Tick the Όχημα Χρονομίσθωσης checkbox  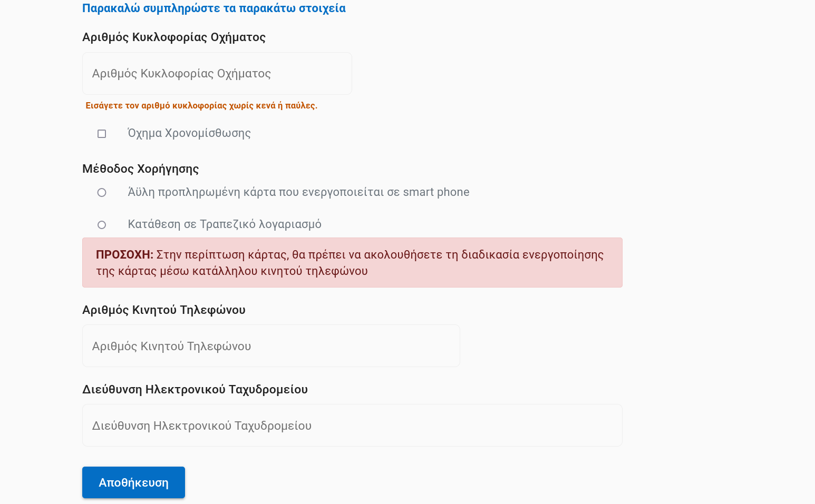point(102,134)
